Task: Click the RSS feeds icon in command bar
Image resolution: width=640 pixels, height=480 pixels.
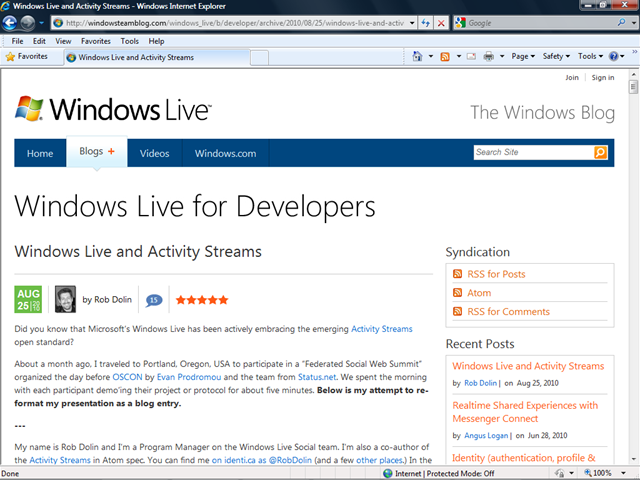Action: 445,56
